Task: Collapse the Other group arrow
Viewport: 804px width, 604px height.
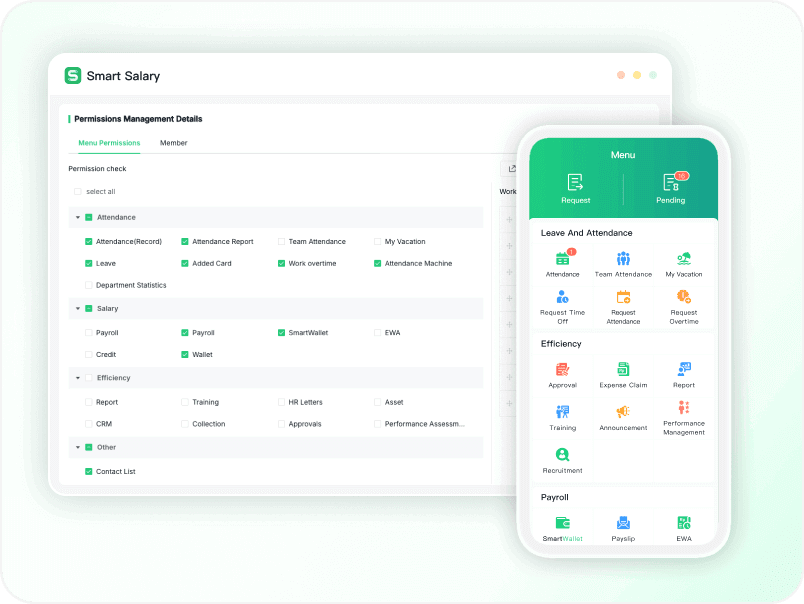Action: click(x=78, y=448)
